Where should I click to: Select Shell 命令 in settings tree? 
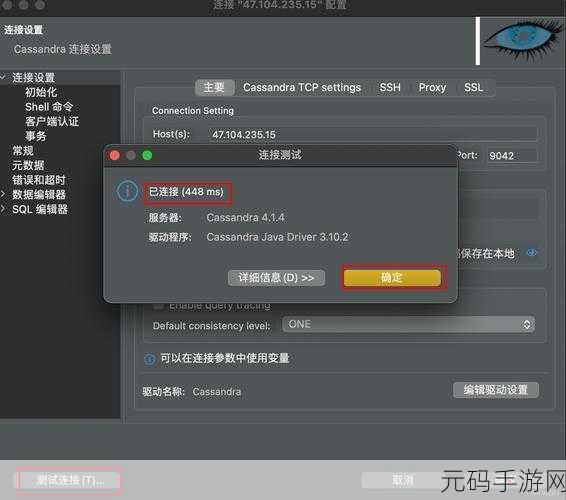(x=49, y=107)
